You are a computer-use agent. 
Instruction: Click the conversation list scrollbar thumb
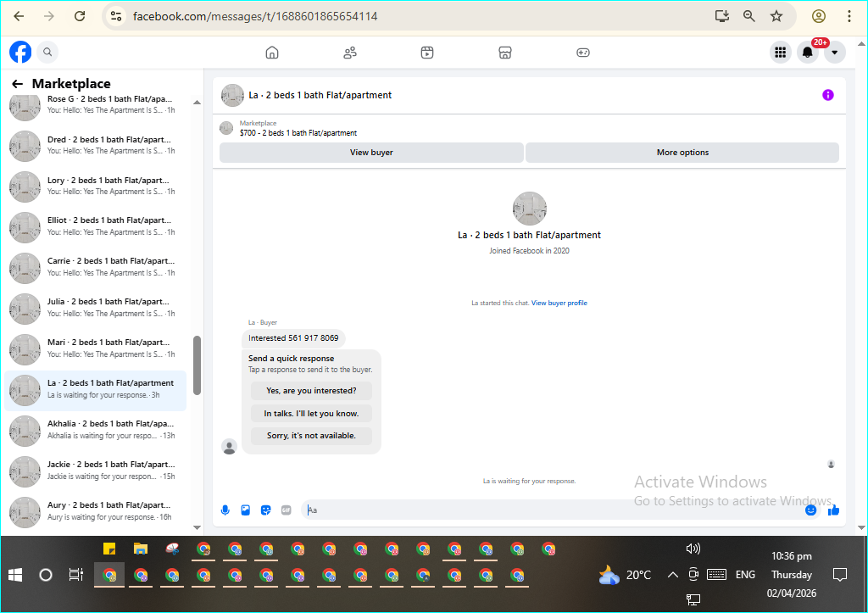197,365
